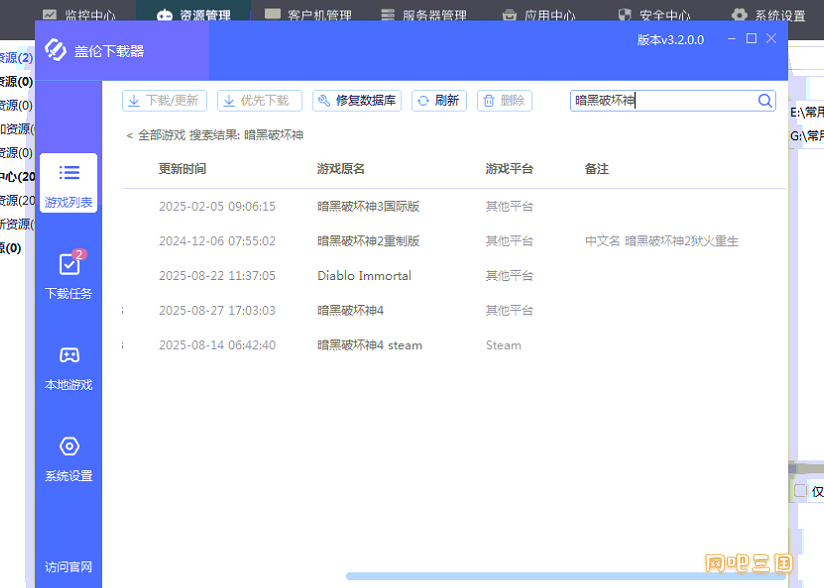This screenshot has height=588, width=824.
Task: Select the 暗黑破坏神3国际版 row
Action: (368, 206)
